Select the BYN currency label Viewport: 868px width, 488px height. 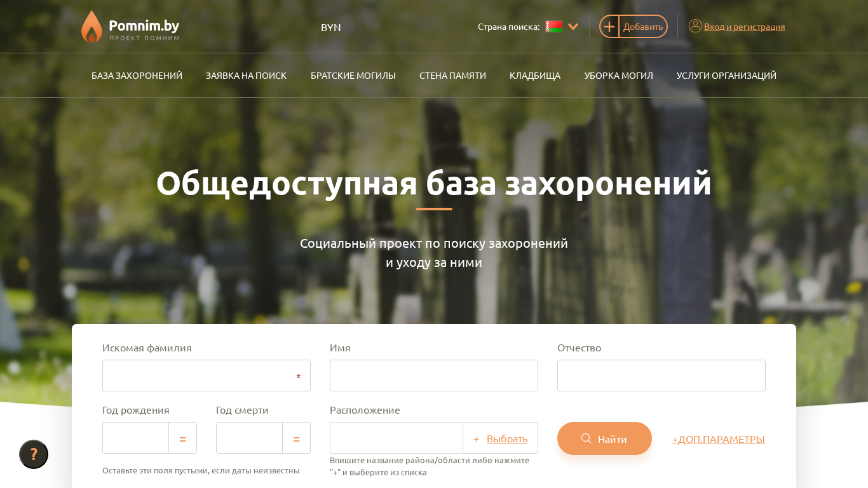coord(331,27)
